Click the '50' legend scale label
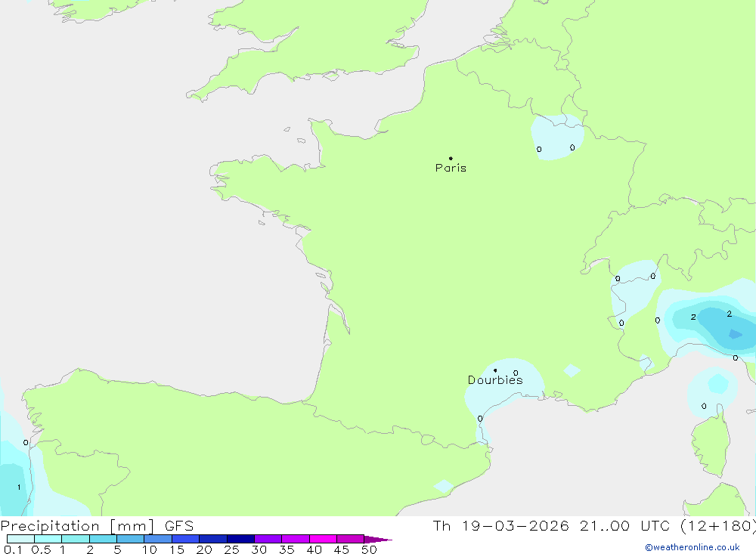756x554 pixels. (x=369, y=549)
